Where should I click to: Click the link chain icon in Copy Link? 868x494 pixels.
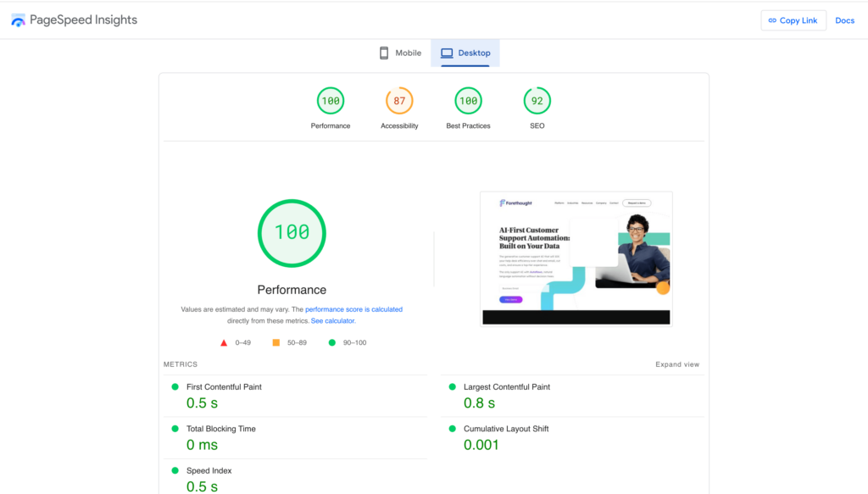[772, 20]
